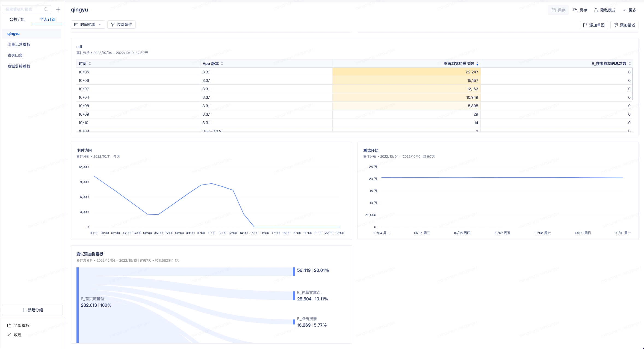The width and height of the screenshot is (644, 349).
Task: Click the privacy mode lock icon
Action: point(596,10)
